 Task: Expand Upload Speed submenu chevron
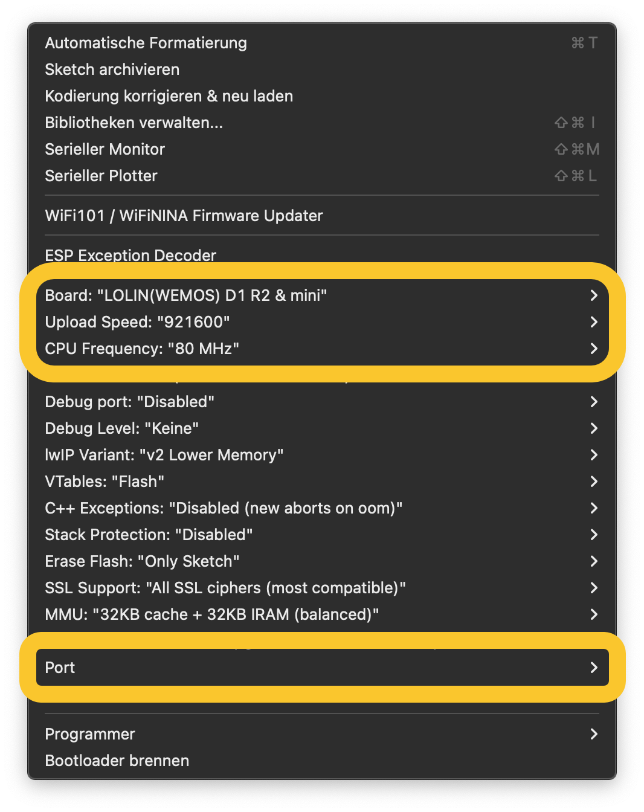593,322
